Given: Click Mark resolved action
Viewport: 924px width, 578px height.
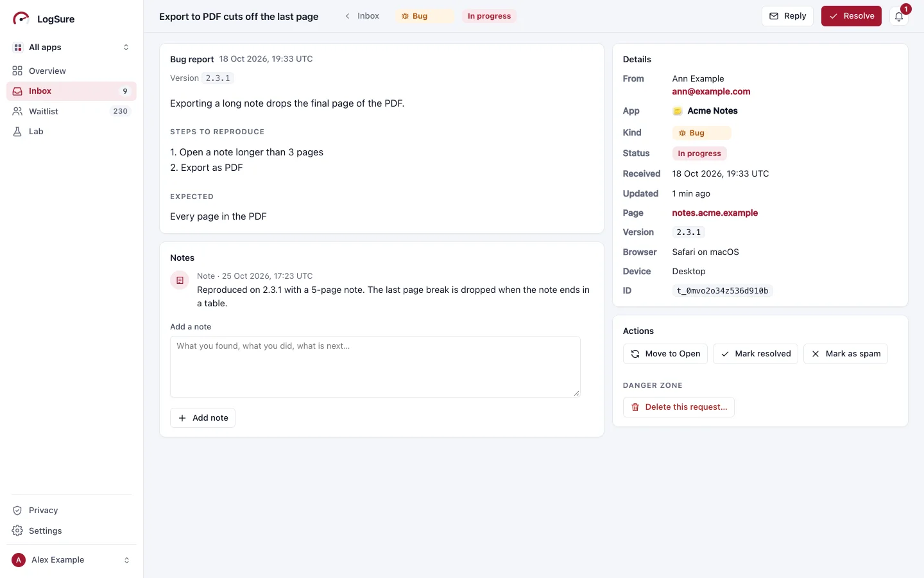Looking at the screenshot, I should pos(756,354).
